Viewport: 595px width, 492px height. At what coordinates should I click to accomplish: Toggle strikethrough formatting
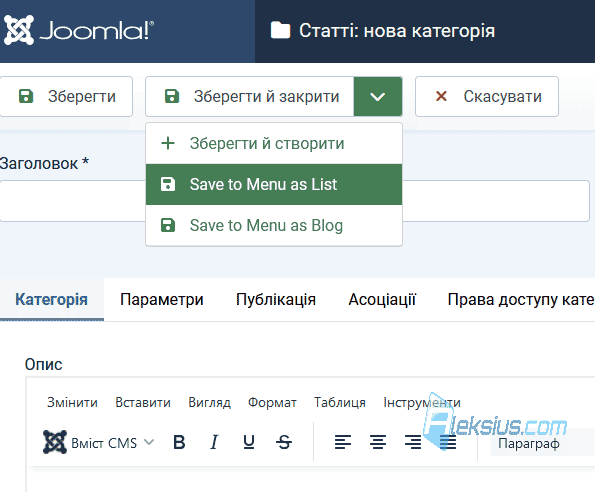point(284,442)
